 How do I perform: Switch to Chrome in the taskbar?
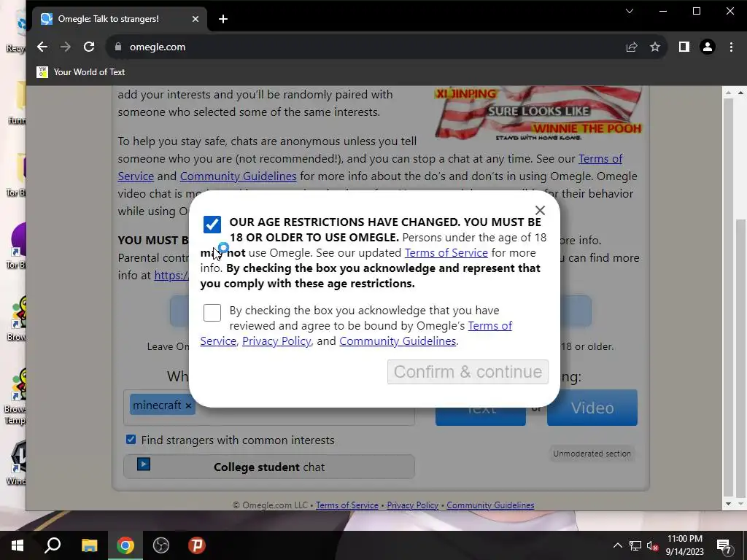125,545
